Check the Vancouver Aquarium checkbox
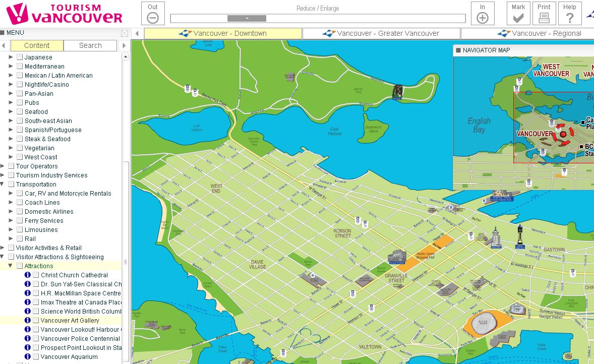This screenshot has height=364, width=594. [x=36, y=357]
